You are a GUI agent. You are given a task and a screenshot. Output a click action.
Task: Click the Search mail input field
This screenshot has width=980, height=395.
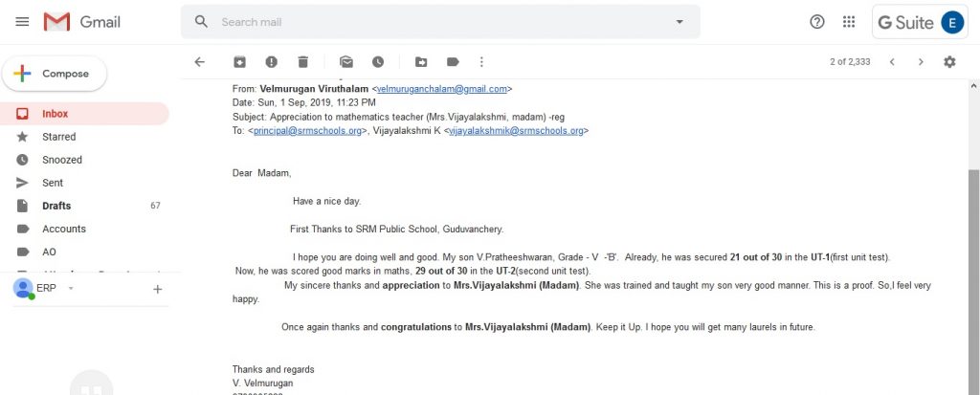(440, 22)
